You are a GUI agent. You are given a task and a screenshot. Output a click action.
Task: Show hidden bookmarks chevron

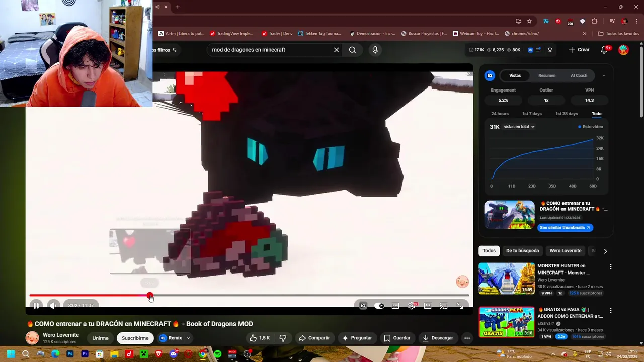[584, 34]
